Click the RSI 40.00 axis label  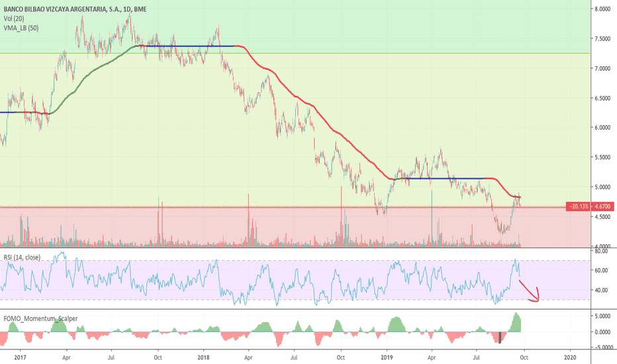pyautogui.click(x=601, y=291)
